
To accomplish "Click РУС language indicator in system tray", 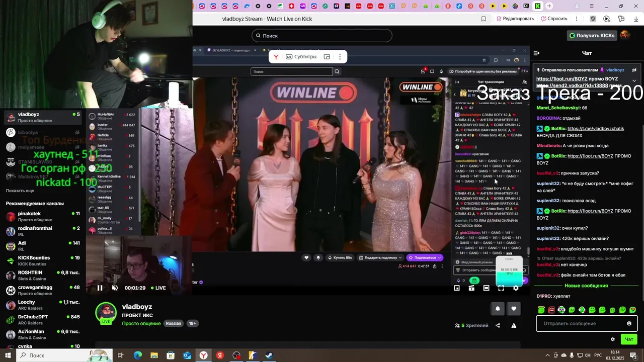I will 598,355.
